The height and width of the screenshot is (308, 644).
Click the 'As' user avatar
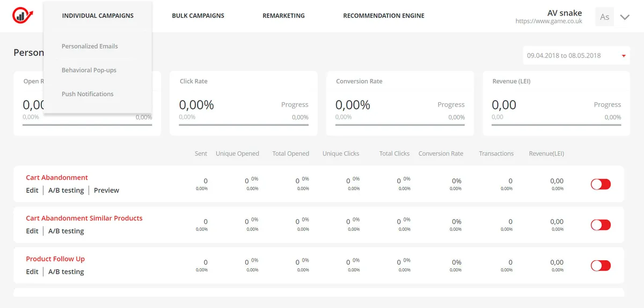[604, 17]
